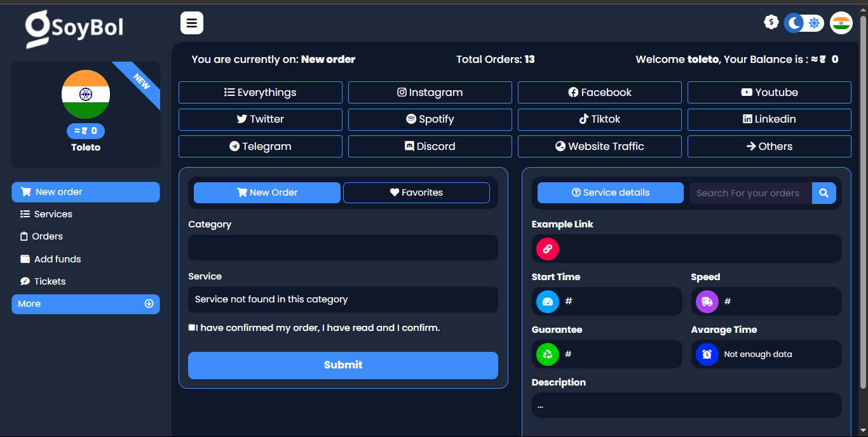Viewport: 868px width, 437px height.
Task: Open Add funds in sidebar
Action: coord(57,259)
